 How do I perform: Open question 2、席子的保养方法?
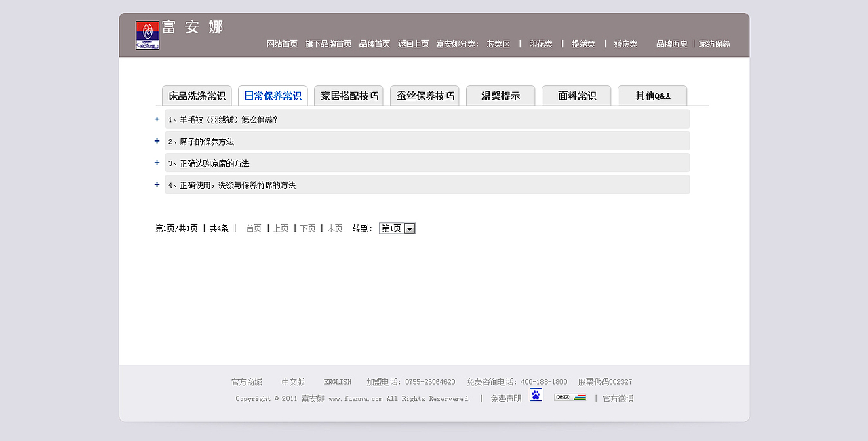(427, 141)
